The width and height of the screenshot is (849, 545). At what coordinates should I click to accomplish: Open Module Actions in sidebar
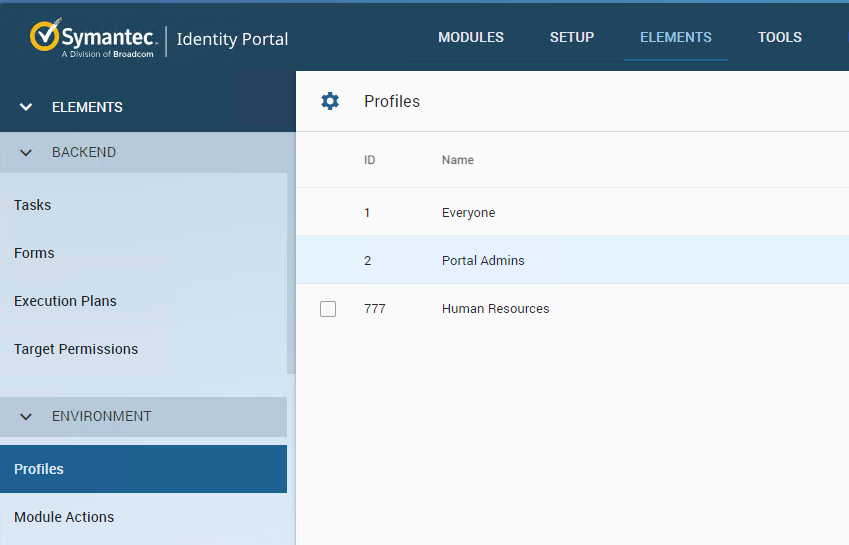(x=64, y=517)
